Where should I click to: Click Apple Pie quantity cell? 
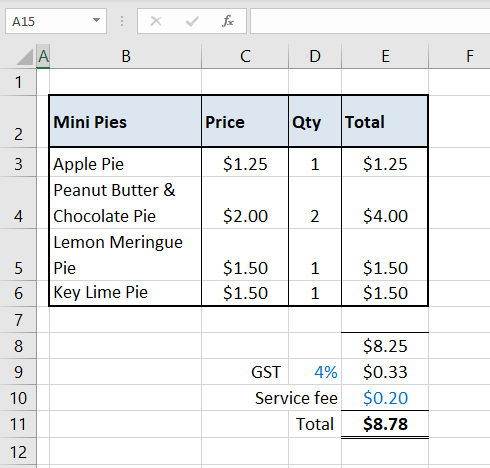315,163
